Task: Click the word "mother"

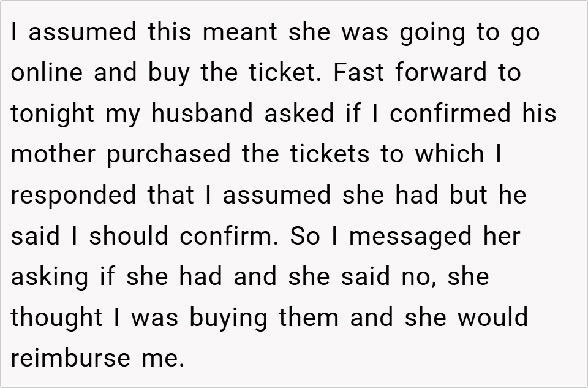Action: tap(54, 154)
